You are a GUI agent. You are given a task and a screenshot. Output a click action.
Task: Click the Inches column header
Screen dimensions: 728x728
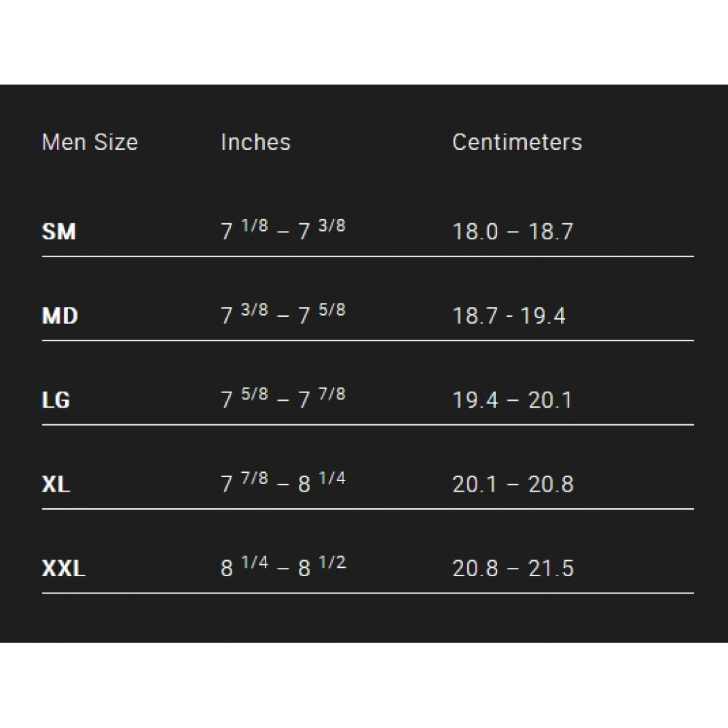pos(255,142)
